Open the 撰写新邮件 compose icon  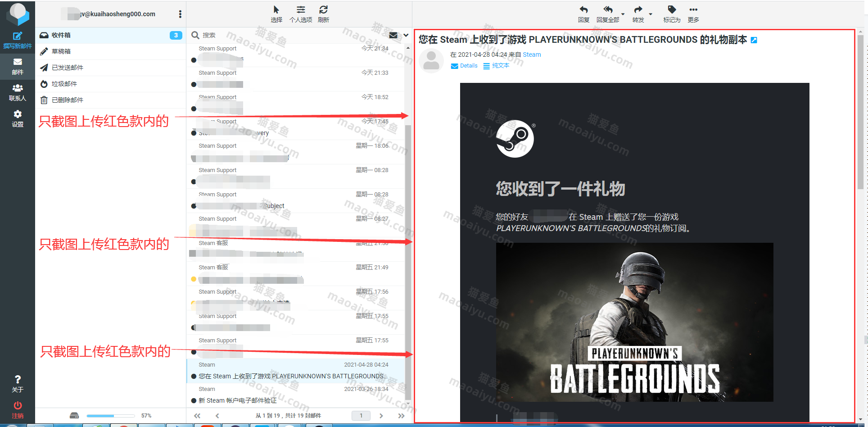point(18,40)
